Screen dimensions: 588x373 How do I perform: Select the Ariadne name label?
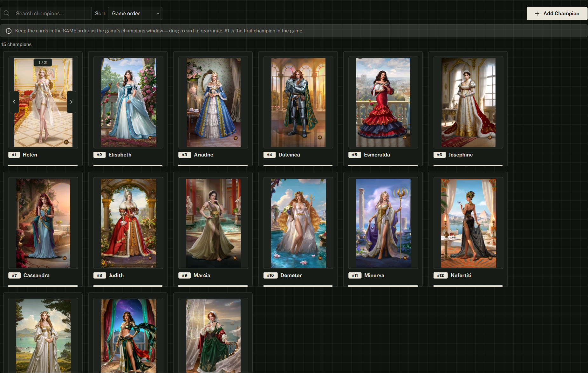pyautogui.click(x=203, y=155)
